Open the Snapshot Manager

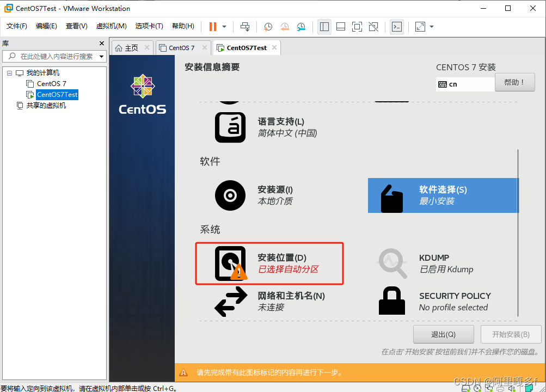click(x=301, y=26)
